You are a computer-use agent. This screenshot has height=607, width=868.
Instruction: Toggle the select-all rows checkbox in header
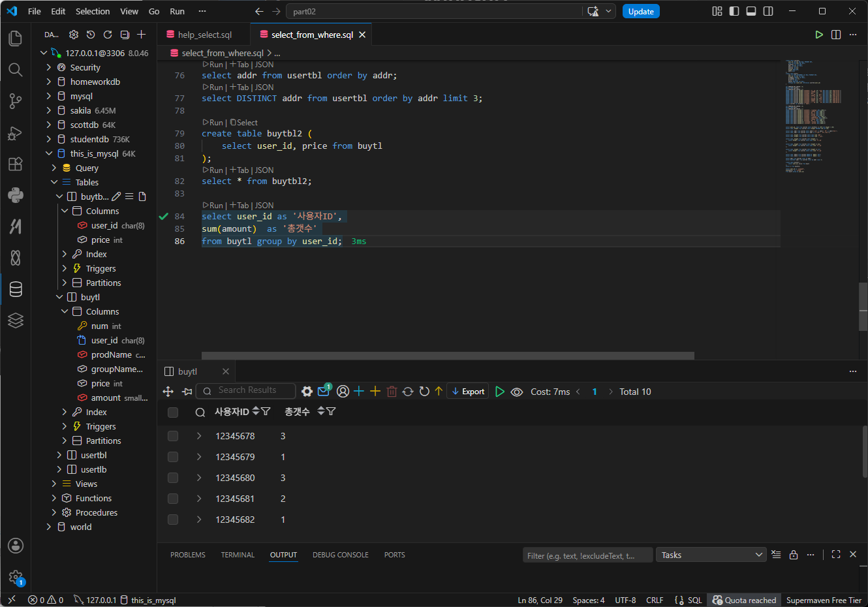(x=173, y=412)
